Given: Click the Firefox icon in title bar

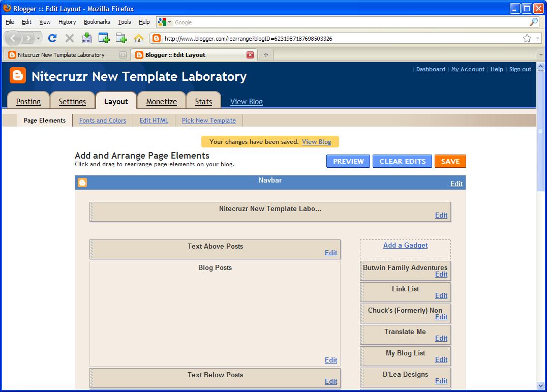Looking at the screenshot, I should [7, 8].
